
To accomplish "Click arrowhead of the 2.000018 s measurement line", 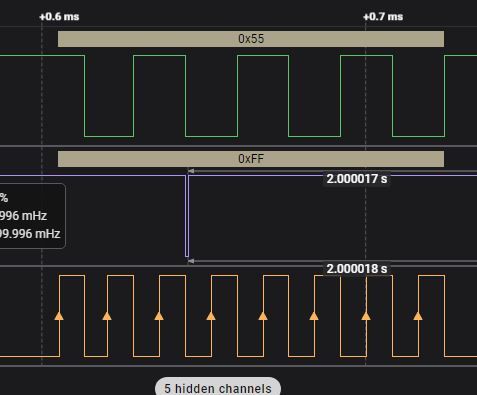I will 191,261.
